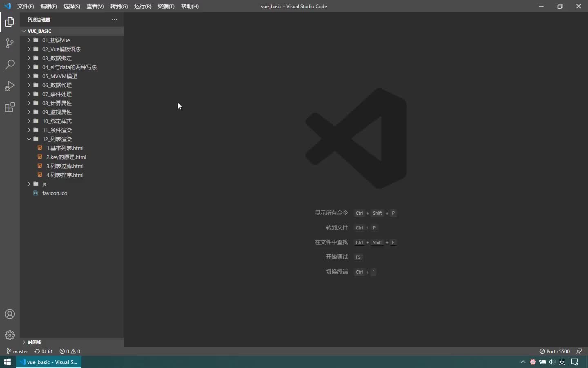Open the Search view icon
Viewport: 588px width, 368px height.
tap(10, 65)
